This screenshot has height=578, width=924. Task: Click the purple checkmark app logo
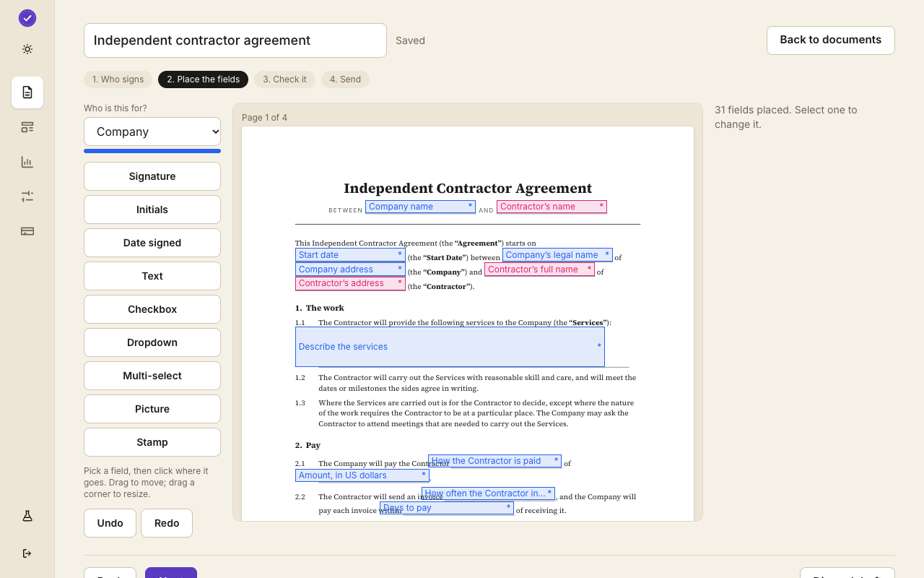click(x=27, y=18)
